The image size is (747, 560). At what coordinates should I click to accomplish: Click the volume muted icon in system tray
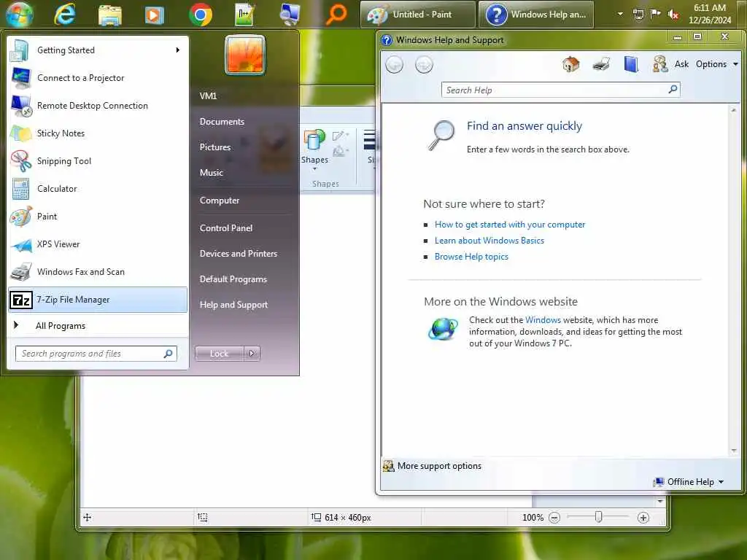click(673, 15)
